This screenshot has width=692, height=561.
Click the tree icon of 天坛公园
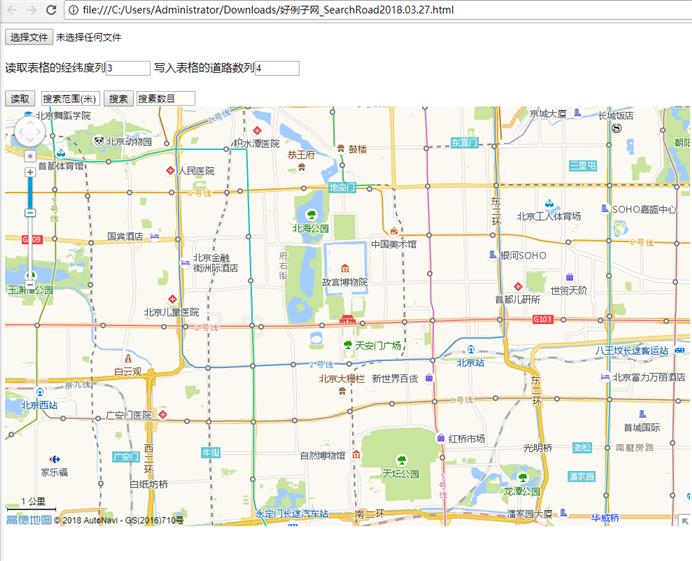[401, 460]
